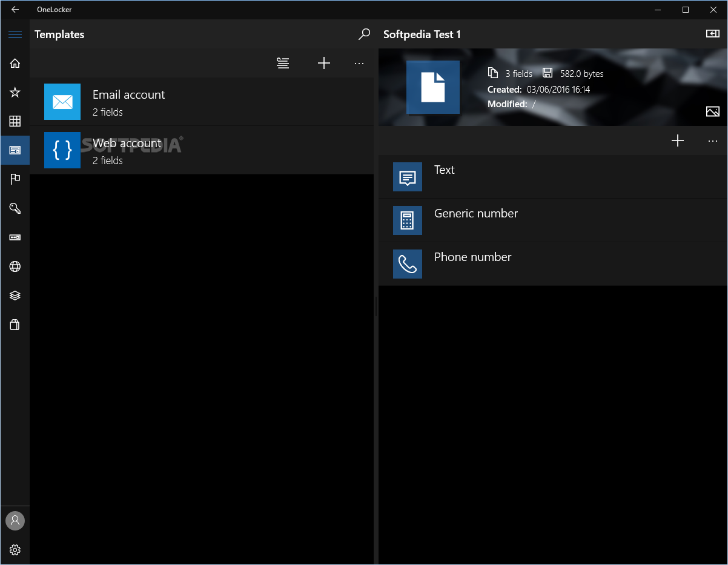Open Favorites star in sidebar
Screen dimensions: 728x565
click(x=15, y=92)
